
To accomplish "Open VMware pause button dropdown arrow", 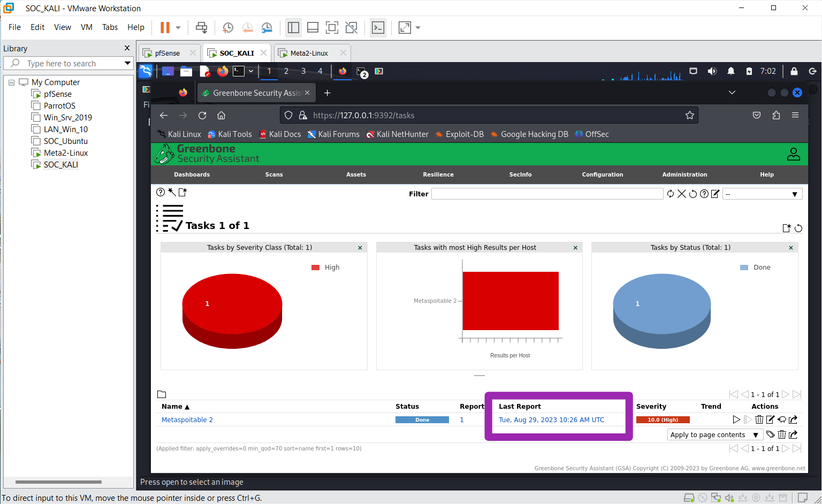I will 178,27.
